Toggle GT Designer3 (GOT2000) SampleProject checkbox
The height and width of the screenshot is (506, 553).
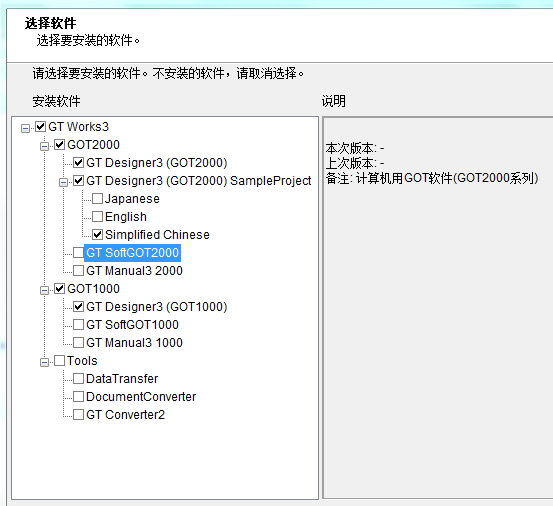[x=78, y=181]
